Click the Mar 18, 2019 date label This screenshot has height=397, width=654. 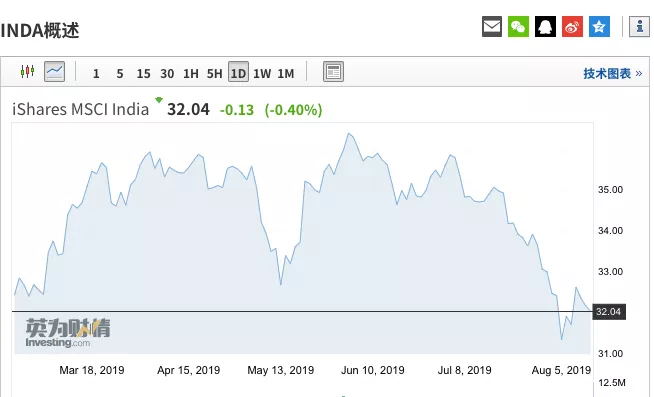[92, 370]
